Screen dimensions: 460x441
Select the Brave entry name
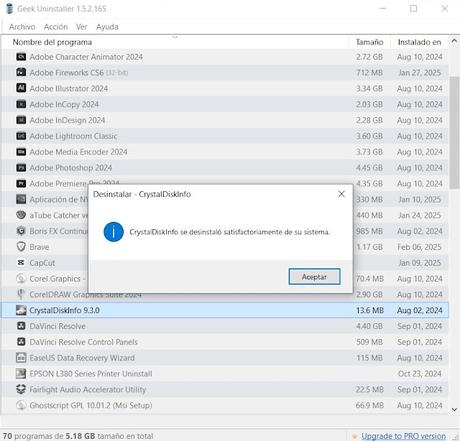point(39,247)
